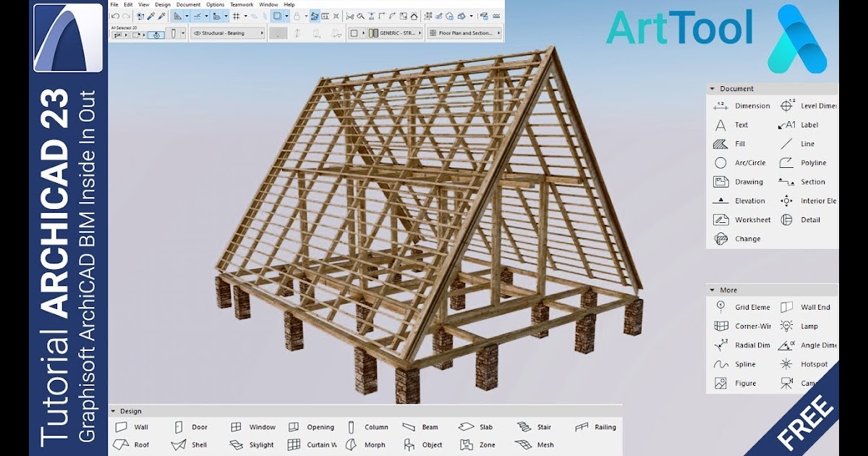
Task: Open the Worksheet tool
Action: pos(742,219)
